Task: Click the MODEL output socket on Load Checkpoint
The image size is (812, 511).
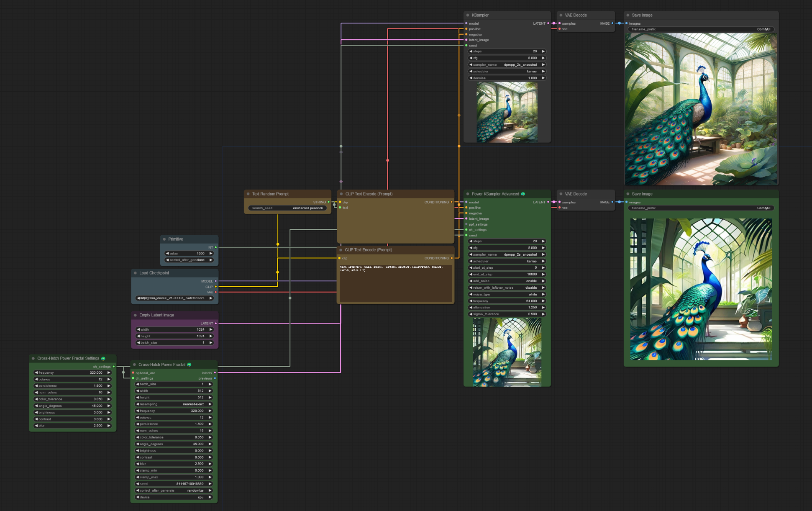Action: [215, 281]
